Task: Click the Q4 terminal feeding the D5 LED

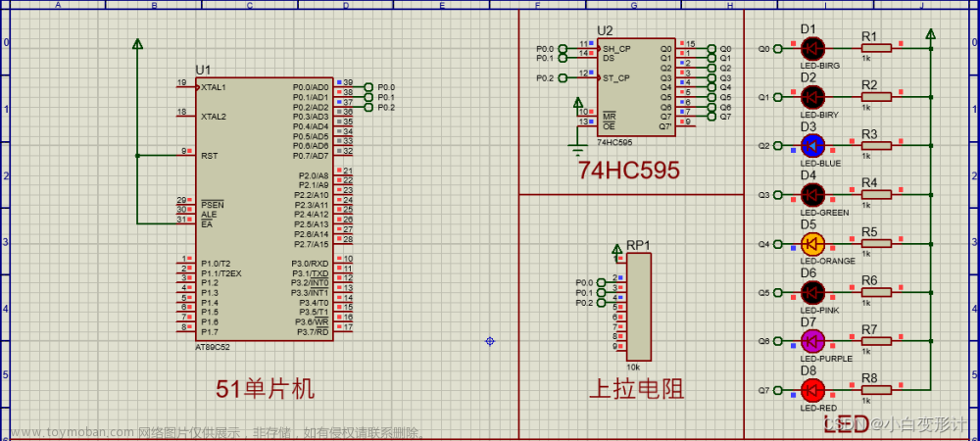Action: tap(777, 244)
